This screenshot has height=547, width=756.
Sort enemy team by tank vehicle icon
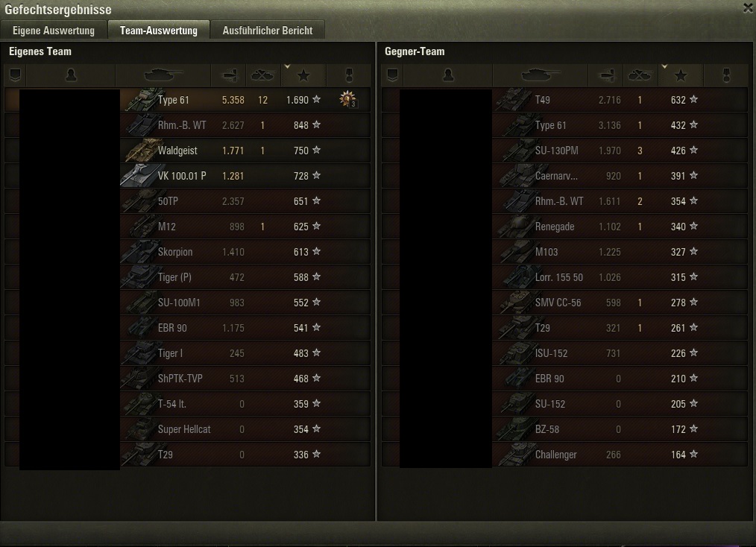[541, 75]
